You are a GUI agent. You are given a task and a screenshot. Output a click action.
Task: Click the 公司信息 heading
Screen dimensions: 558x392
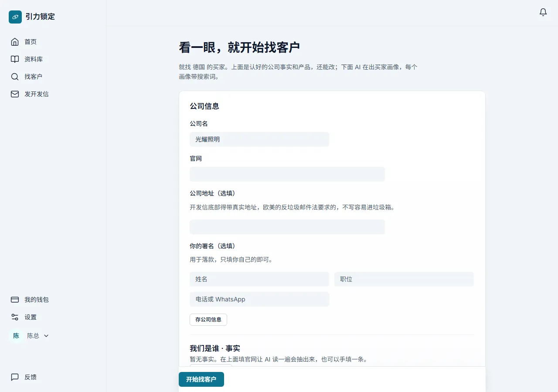point(204,106)
